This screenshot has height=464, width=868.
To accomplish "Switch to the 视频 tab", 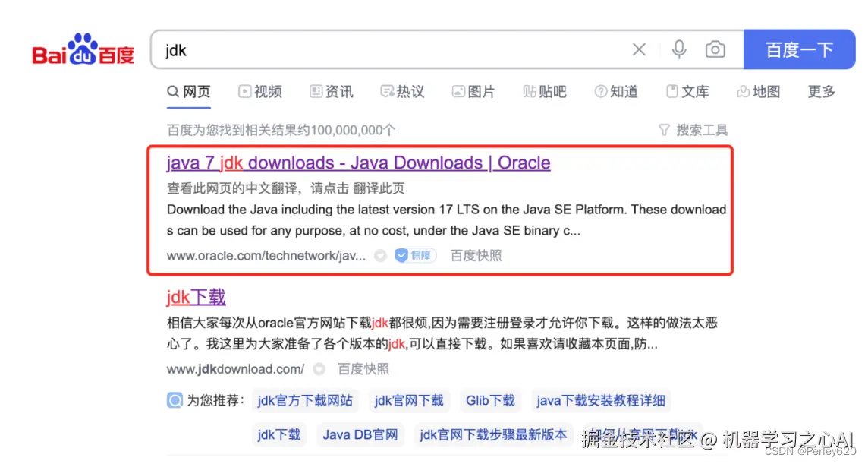I will click(260, 91).
